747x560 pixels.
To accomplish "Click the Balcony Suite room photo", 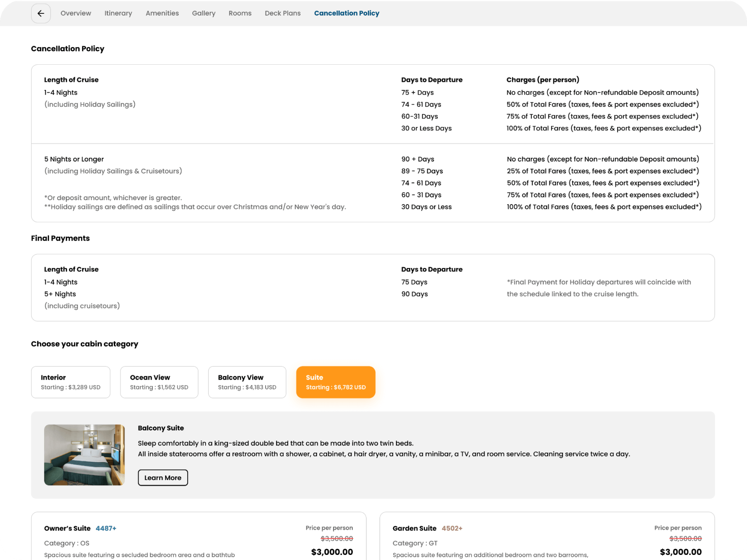I will (x=84, y=455).
